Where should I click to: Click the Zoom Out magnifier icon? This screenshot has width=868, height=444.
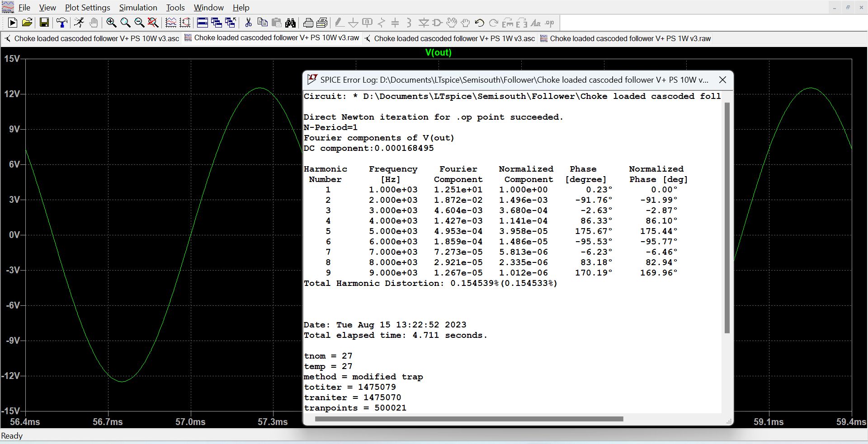[139, 23]
